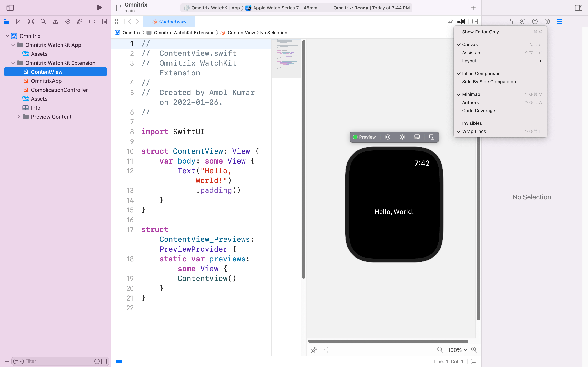The image size is (588, 367).
Task: Click Preview on Device icon
Action: click(x=402, y=137)
